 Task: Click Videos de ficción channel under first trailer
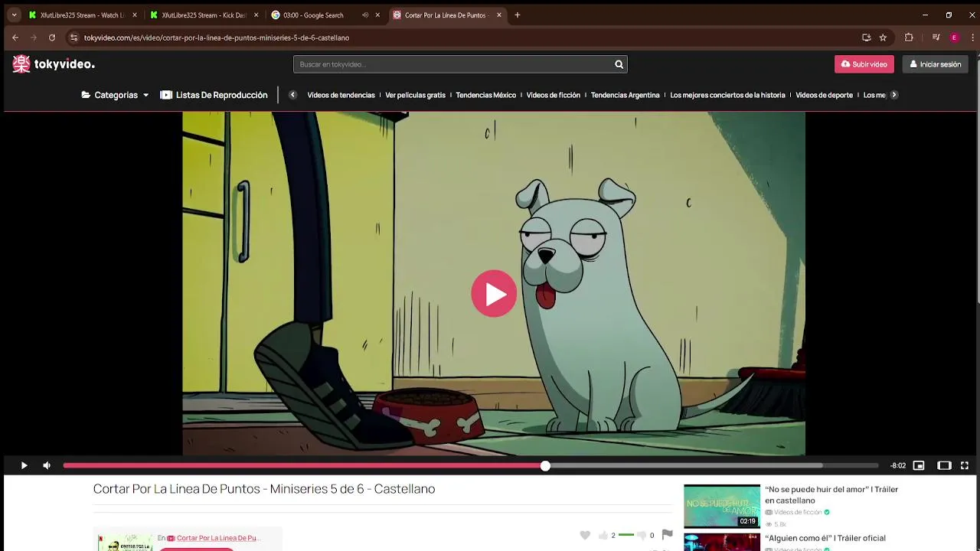point(797,512)
